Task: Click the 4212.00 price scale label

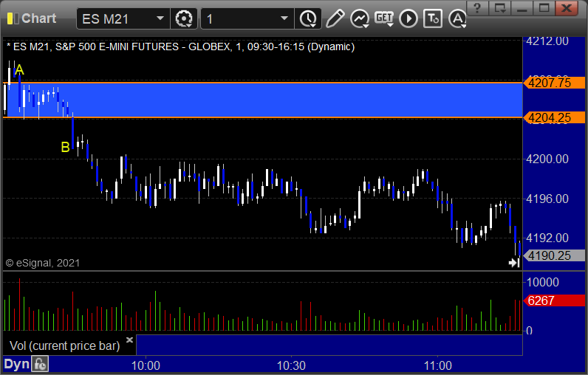Action: (547, 41)
